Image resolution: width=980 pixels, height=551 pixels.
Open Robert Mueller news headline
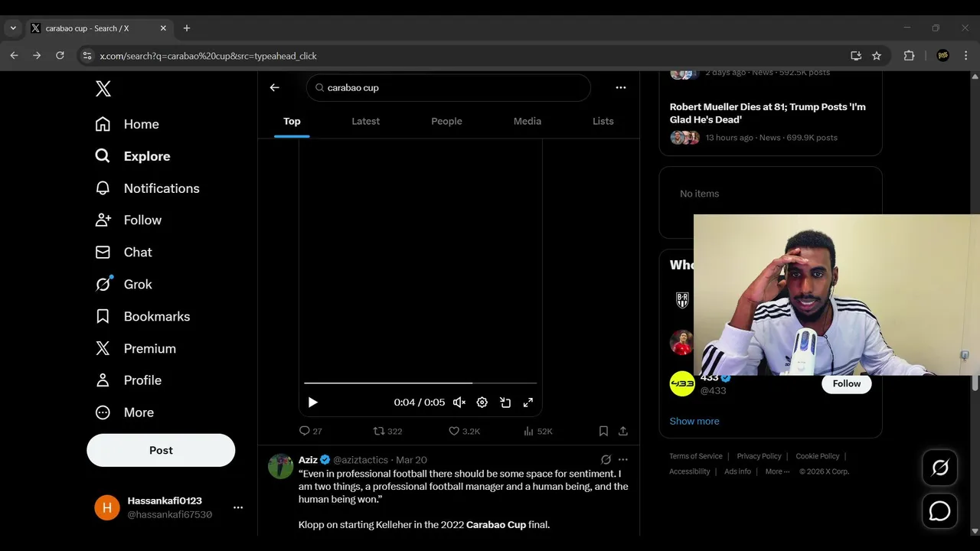click(x=768, y=113)
